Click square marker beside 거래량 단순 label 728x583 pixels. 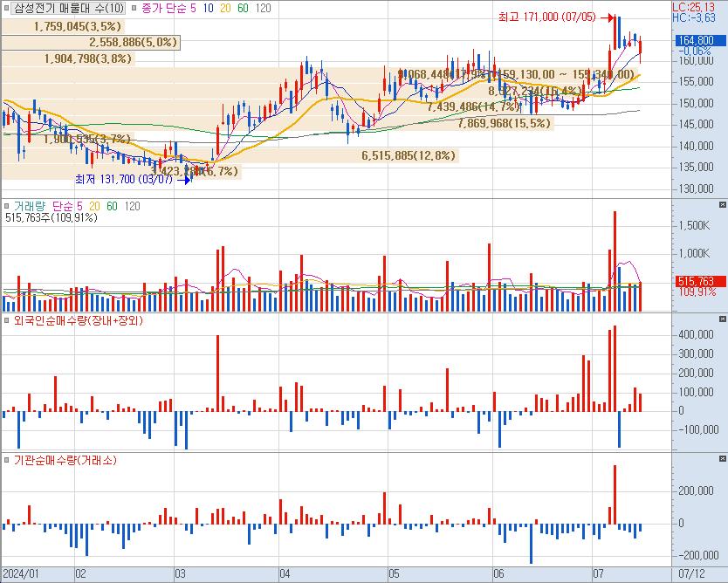(x=8, y=205)
